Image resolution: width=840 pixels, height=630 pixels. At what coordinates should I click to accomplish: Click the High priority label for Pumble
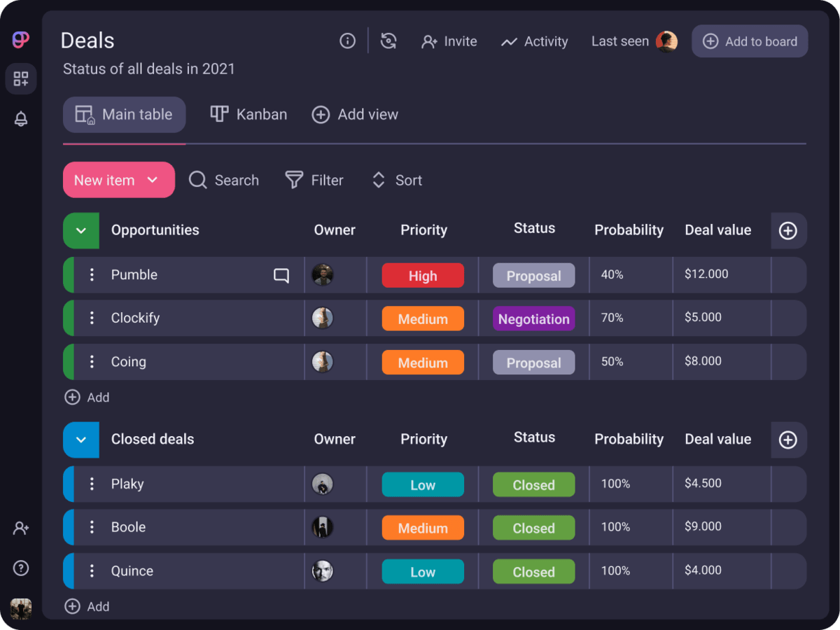click(423, 276)
